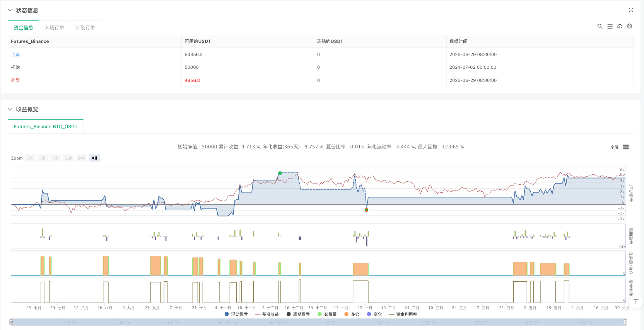This screenshot has height=330, width=644.
Task: Toggle the 浮动盈亏 legend series
Action: (x=236, y=314)
